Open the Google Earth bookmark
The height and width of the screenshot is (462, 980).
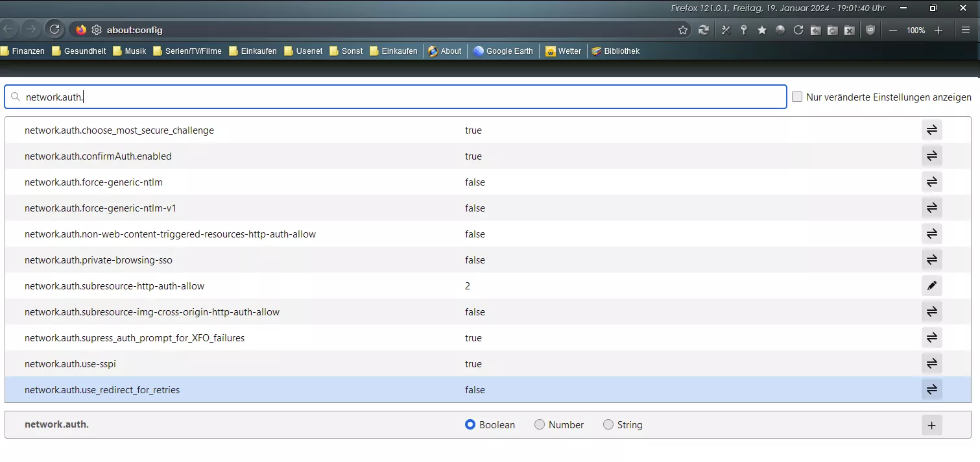point(503,51)
